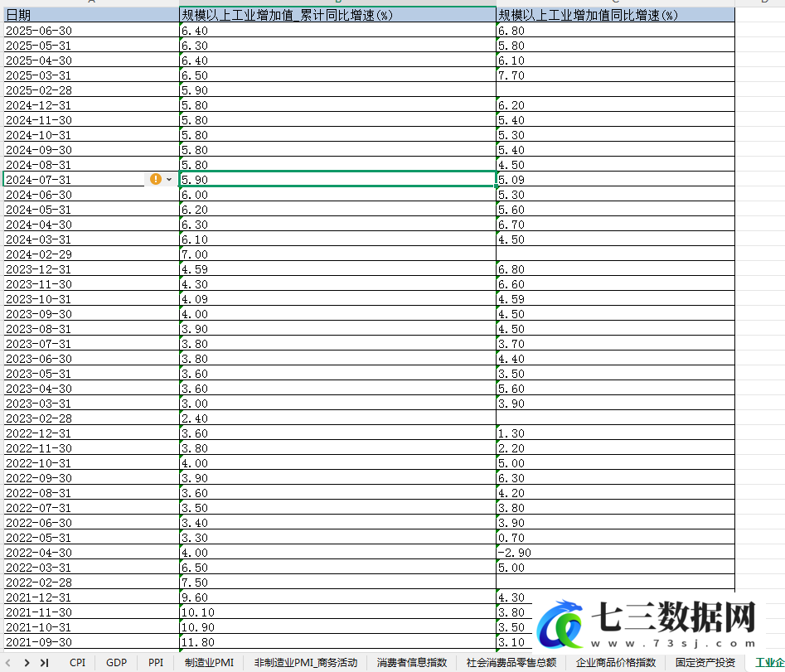Viewport: 785px width, 672px height.
Task: Select the cumulative value 3.30 in row 2022-05-31
Action: pyautogui.click(x=338, y=538)
